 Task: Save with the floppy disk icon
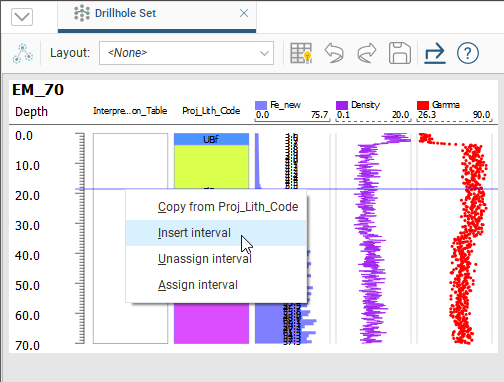click(x=400, y=53)
